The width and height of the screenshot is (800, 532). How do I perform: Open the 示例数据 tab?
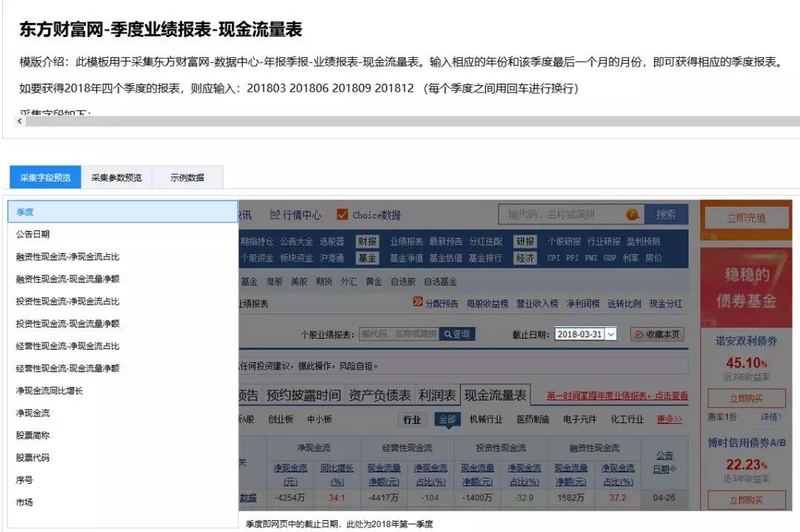point(187,177)
